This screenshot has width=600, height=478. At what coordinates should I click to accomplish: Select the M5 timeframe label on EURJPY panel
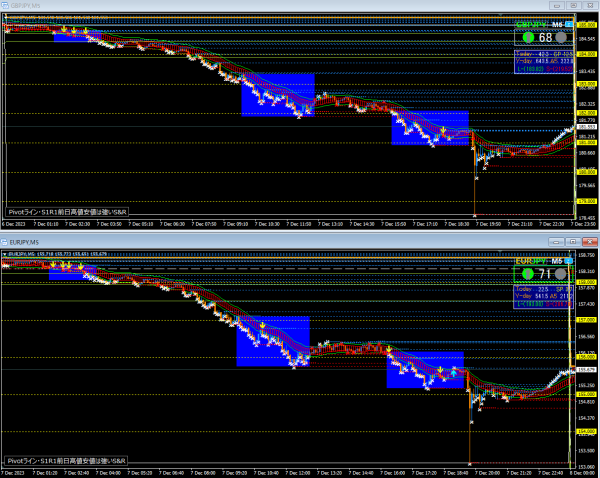pyautogui.click(x=556, y=260)
